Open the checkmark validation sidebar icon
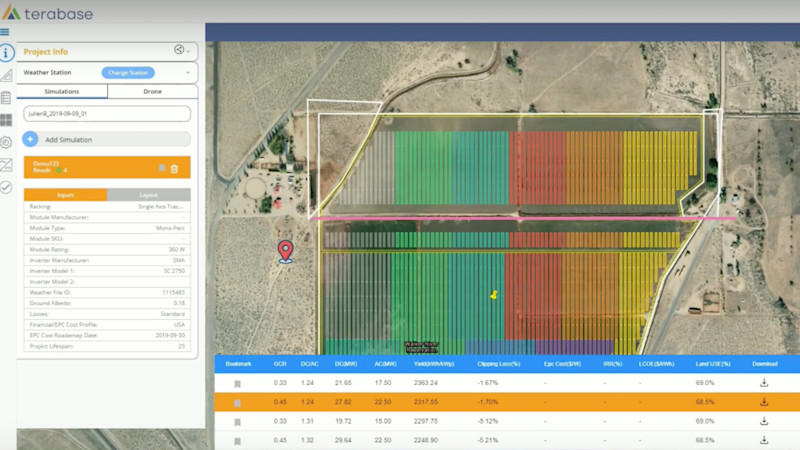This screenshot has width=800, height=450. pos(6,187)
